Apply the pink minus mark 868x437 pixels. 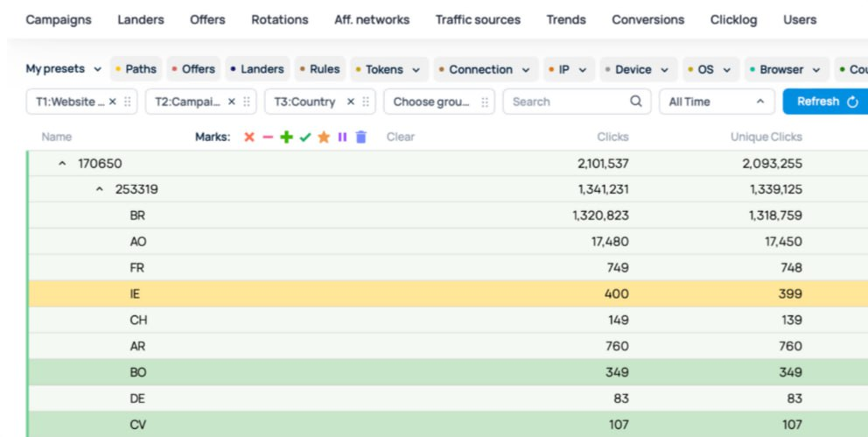[x=268, y=137]
